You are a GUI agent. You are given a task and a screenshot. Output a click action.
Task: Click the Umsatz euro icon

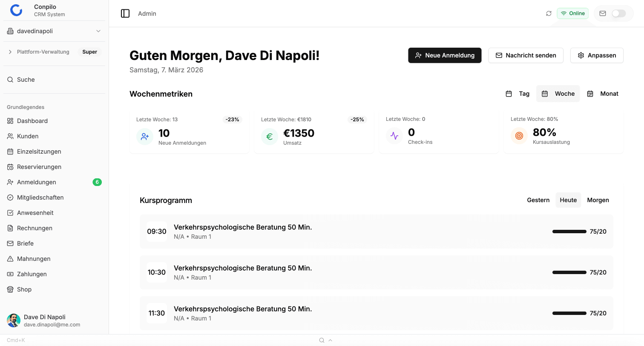tap(270, 137)
